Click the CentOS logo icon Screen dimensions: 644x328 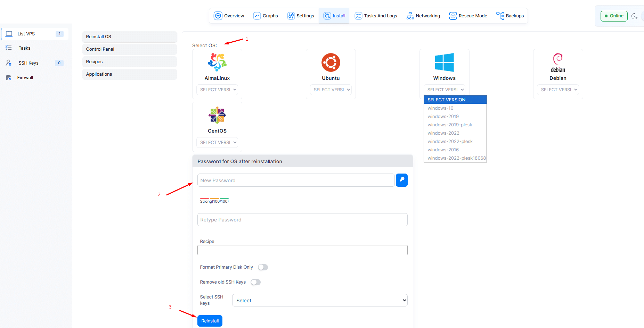[217, 115]
